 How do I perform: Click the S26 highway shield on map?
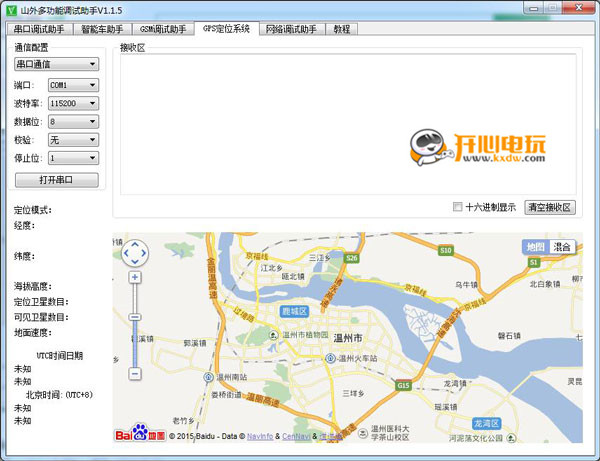(x=351, y=258)
